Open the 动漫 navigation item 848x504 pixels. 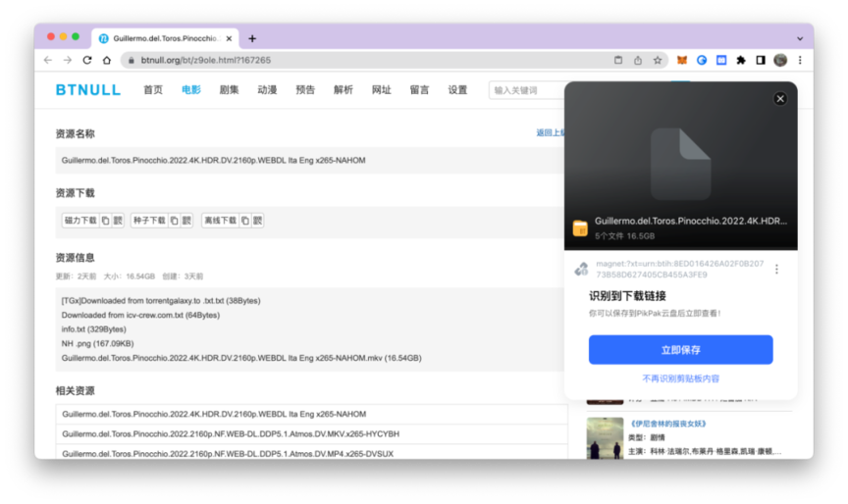tap(267, 89)
